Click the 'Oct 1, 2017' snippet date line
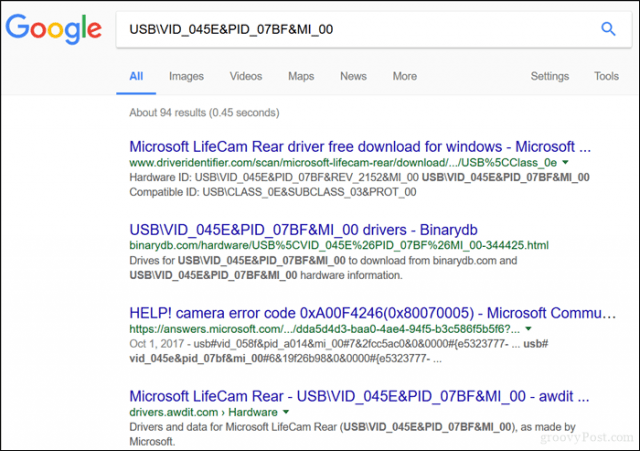Viewport: 640px width, 451px height. click(x=338, y=344)
